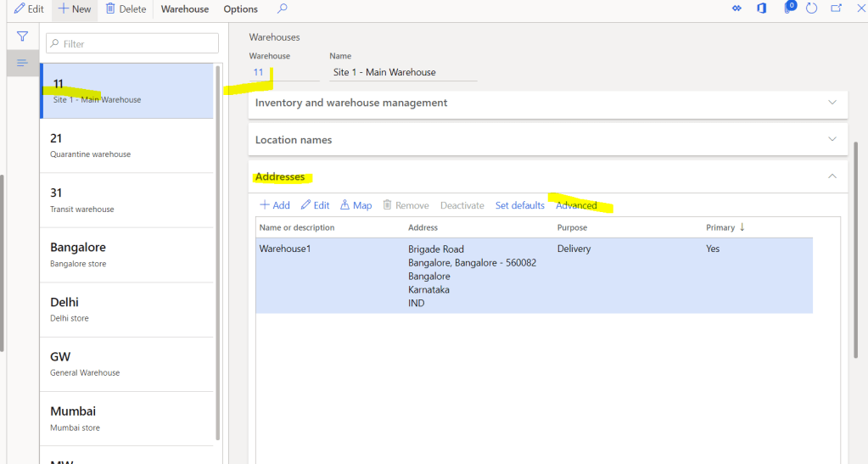Viewport: 868px width, 464px height.
Task: Toggle the list view lines icon
Action: (23, 63)
